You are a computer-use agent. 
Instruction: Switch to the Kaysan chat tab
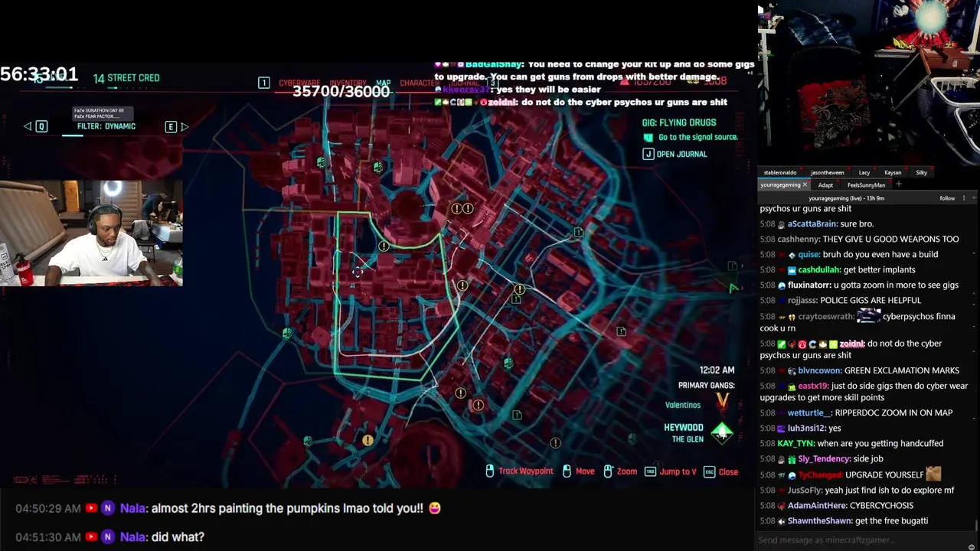coord(893,172)
